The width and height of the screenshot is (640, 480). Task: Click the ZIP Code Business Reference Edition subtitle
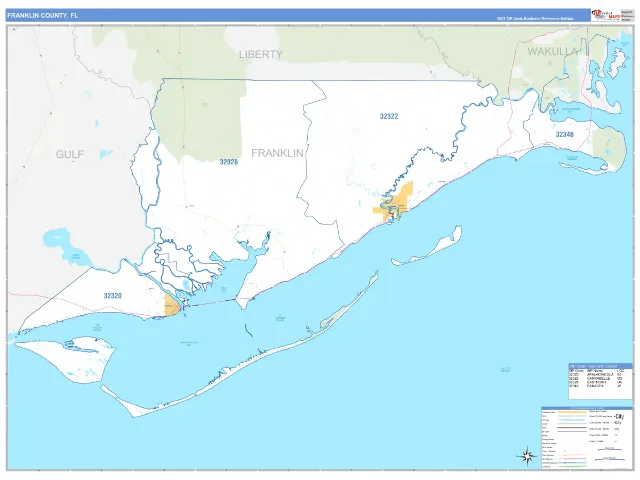[535, 19]
